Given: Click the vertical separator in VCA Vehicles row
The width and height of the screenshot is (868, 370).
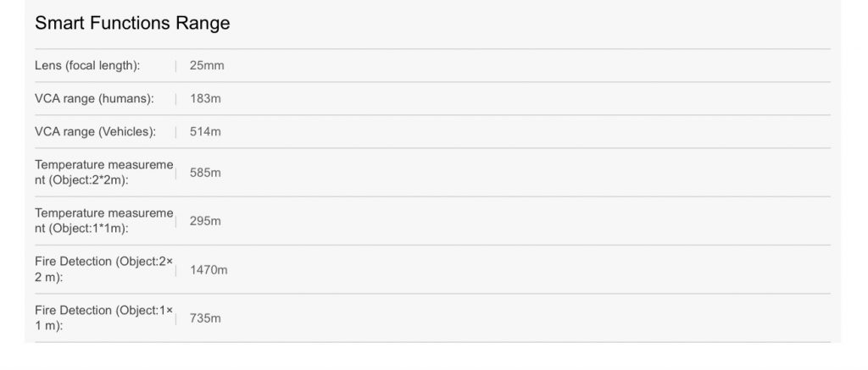Looking at the screenshot, I should click(x=176, y=132).
